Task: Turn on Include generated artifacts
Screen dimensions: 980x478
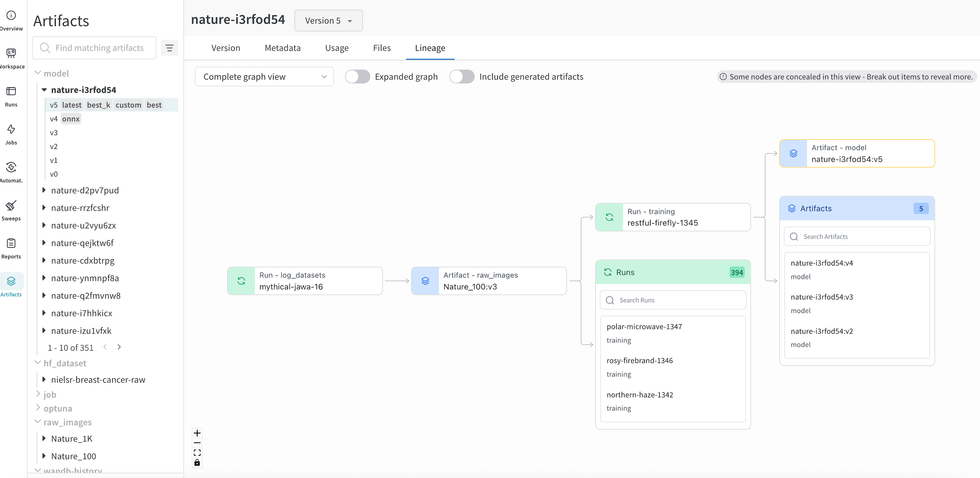Action: point(461,77)
